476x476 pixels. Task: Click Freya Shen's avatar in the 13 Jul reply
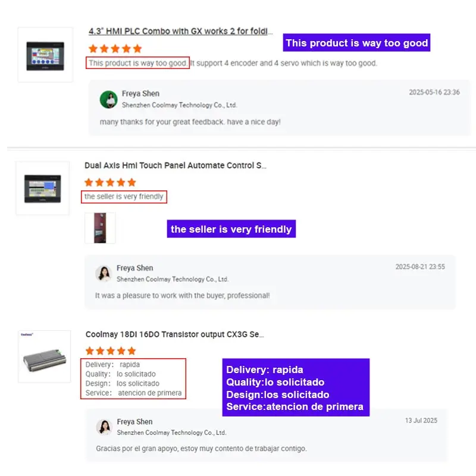pyautogui.click(x=104, y=427)
